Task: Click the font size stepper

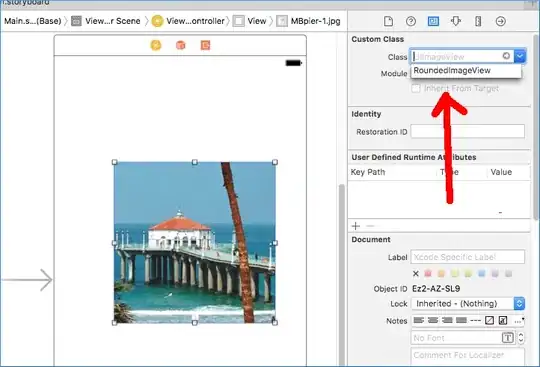Action: coord(521,338)
